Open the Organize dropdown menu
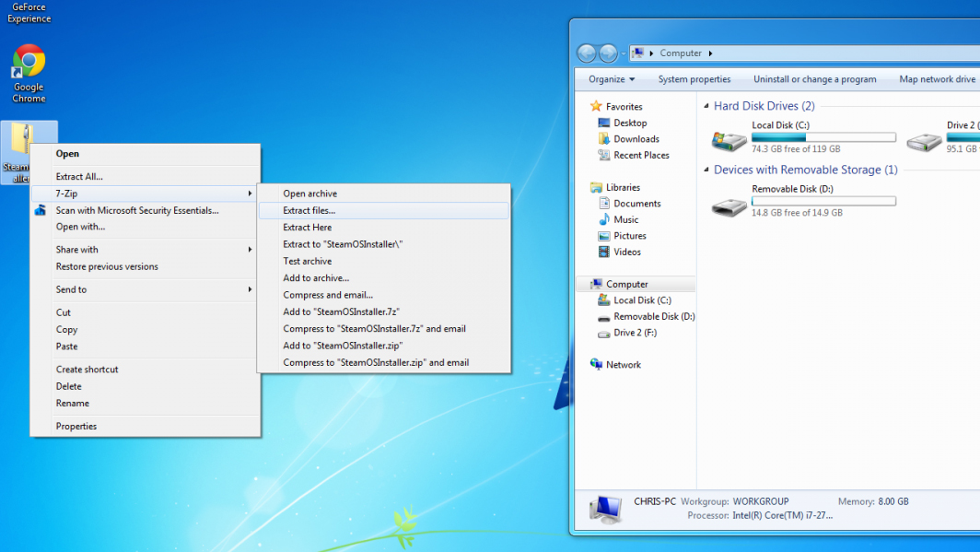Screen dimensions: 980x552 click(x=612, y=79)
